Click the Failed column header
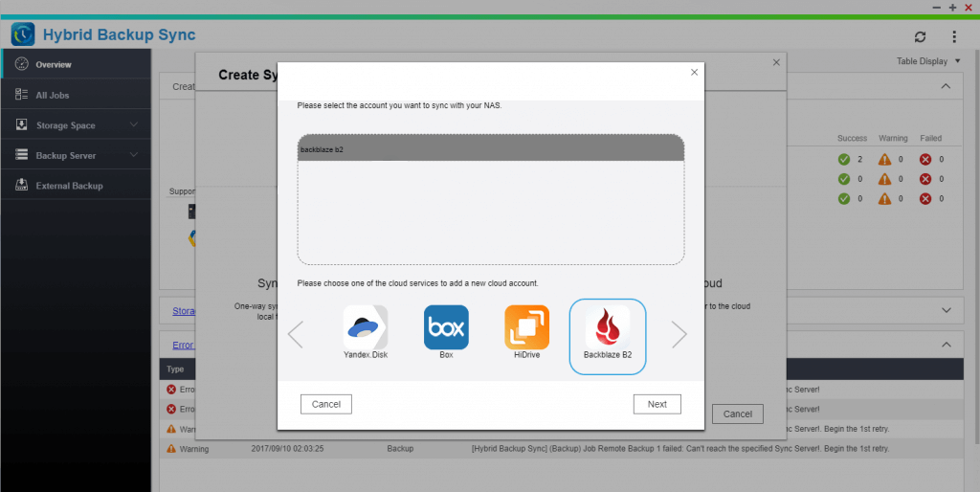The height and width of the screenshot is (492, 980). pos(930,138)
